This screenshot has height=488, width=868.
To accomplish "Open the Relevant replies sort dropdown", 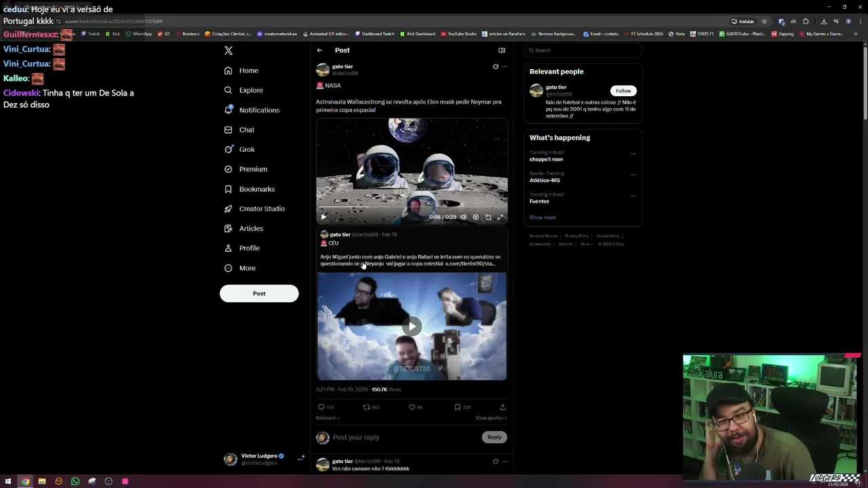I will point(328,418).
